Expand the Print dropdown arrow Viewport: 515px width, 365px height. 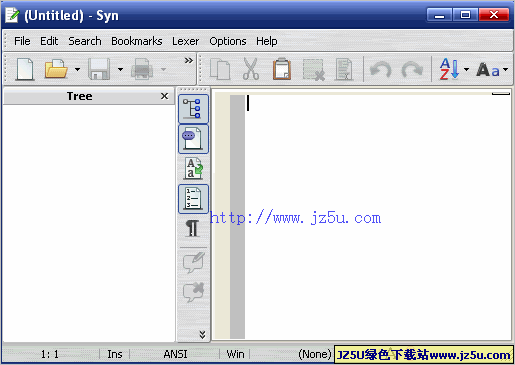[x=163, y=69]
